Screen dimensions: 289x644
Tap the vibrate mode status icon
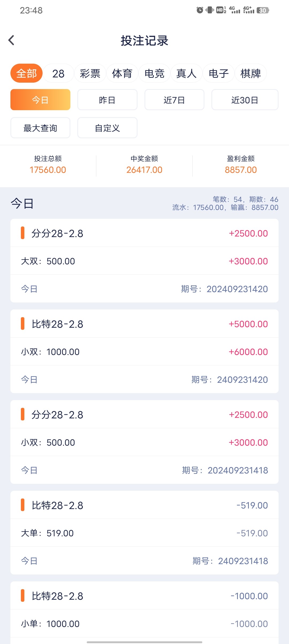coord(210,10)
